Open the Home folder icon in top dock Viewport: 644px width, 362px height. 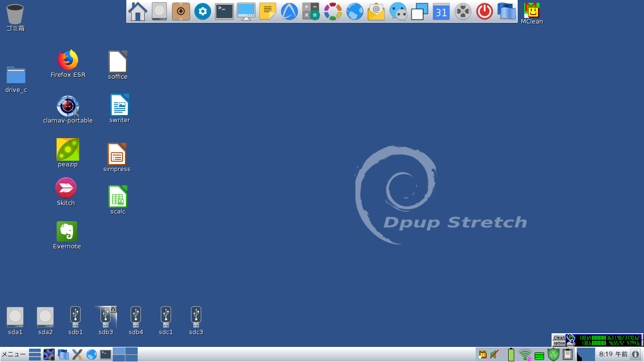click(x=138, y=11)
